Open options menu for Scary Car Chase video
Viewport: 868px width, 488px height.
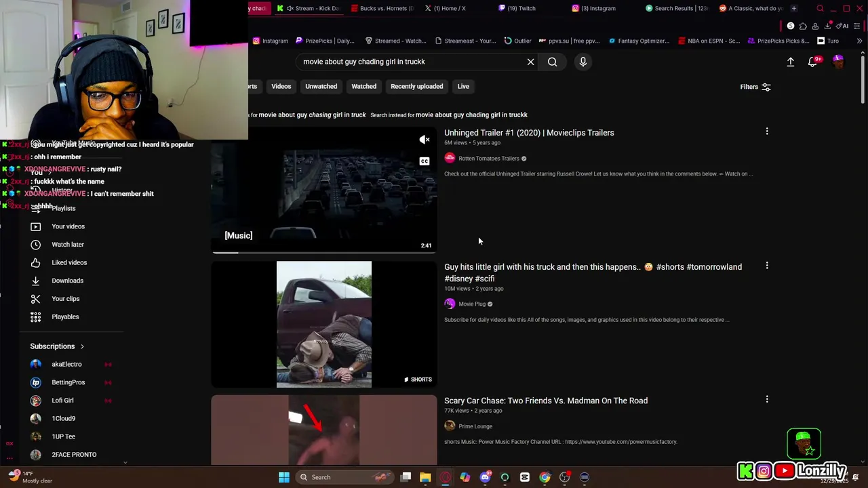tap(767, 399)
